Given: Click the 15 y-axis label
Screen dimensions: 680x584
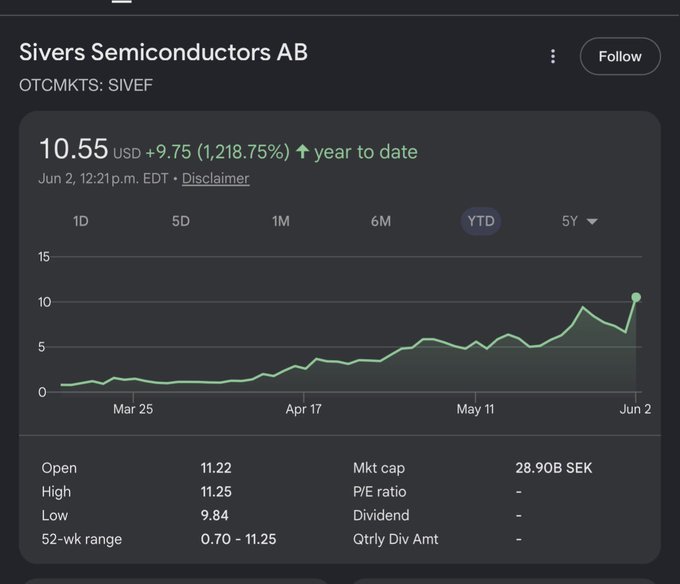Looking at the screenshot, I should pyautogui.click(x=44, y=257).
